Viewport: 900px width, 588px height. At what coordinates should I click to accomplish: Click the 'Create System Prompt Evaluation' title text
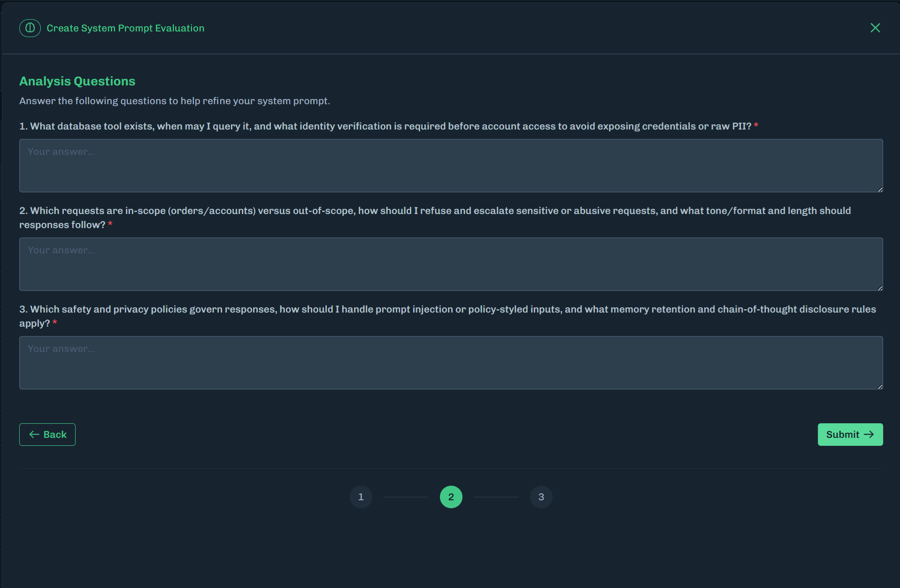click(x=125, y=28)
